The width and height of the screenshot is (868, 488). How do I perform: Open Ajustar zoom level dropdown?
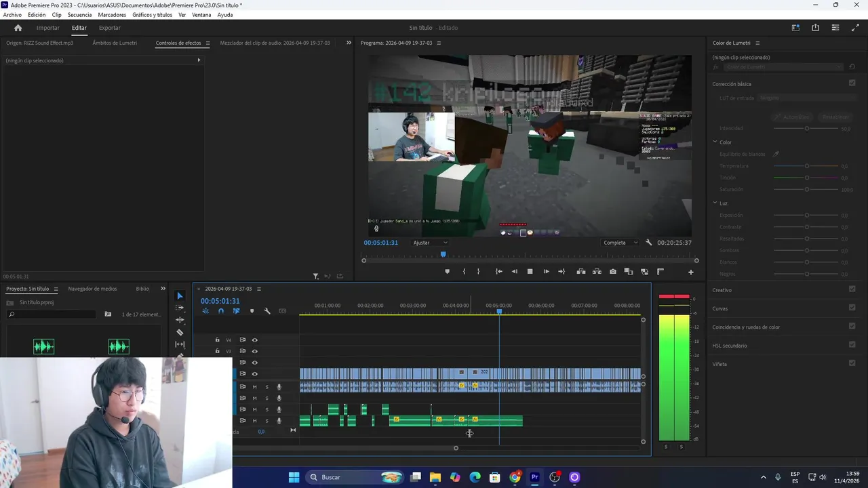click(x=431, y=243)
